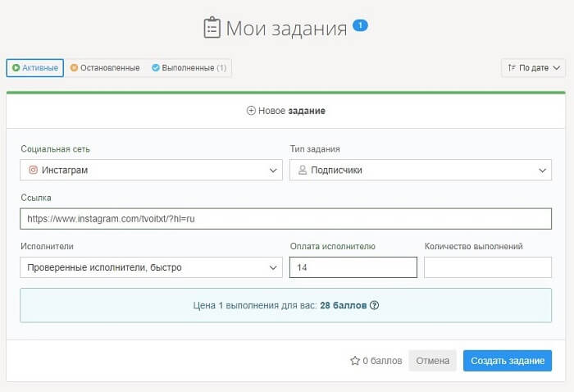Click the plus circle icon beside Новое задание
The height and width of the screenshot is (392, 574).
click(x=251, y=111)
